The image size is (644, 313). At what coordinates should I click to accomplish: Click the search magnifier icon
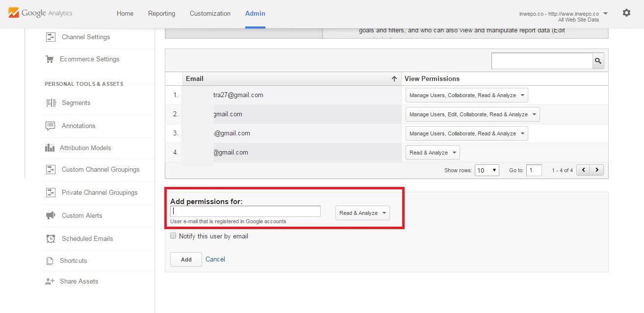coord(598,61)
